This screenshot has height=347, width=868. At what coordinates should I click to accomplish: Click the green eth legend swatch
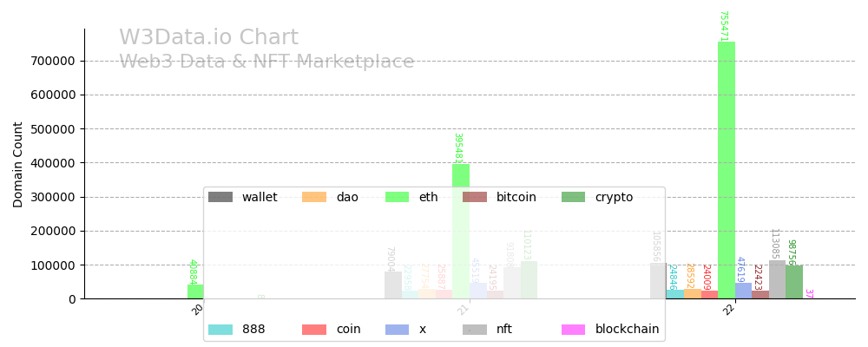click(x=398, y=197)
